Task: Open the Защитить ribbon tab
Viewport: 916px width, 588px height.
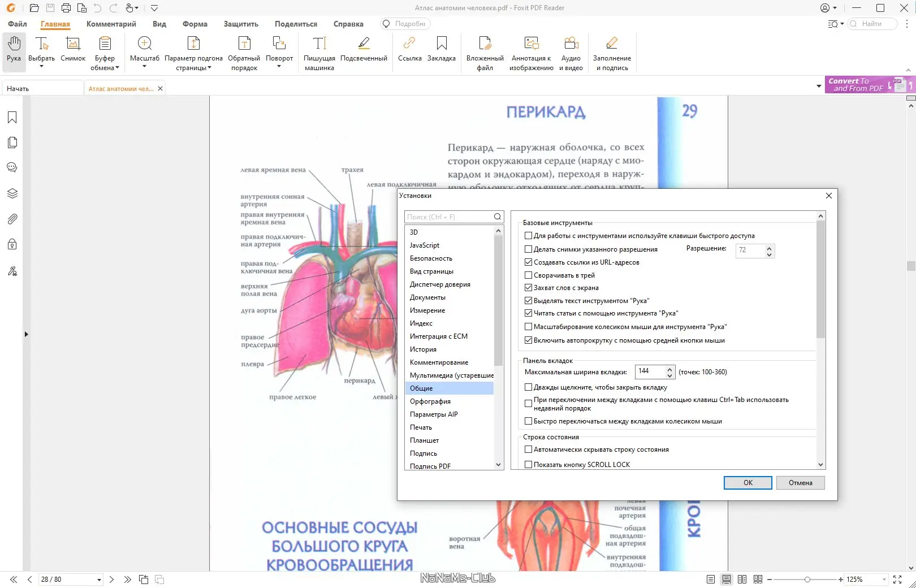Action: 241,24
